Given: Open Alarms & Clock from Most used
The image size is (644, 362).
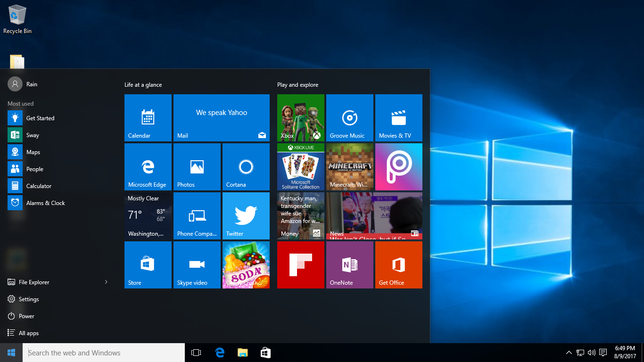Looking at the screenshot, I should (x=58, y=203).
